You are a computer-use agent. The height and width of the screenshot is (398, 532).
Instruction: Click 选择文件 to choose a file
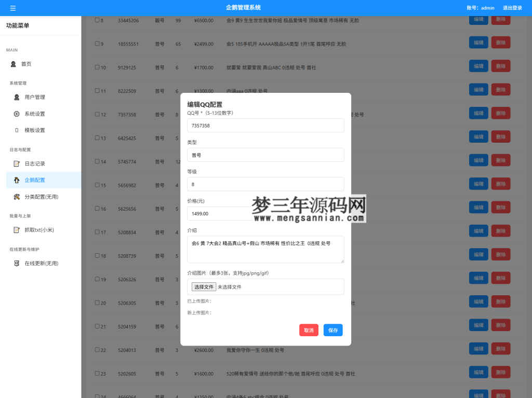pos(204,286)
